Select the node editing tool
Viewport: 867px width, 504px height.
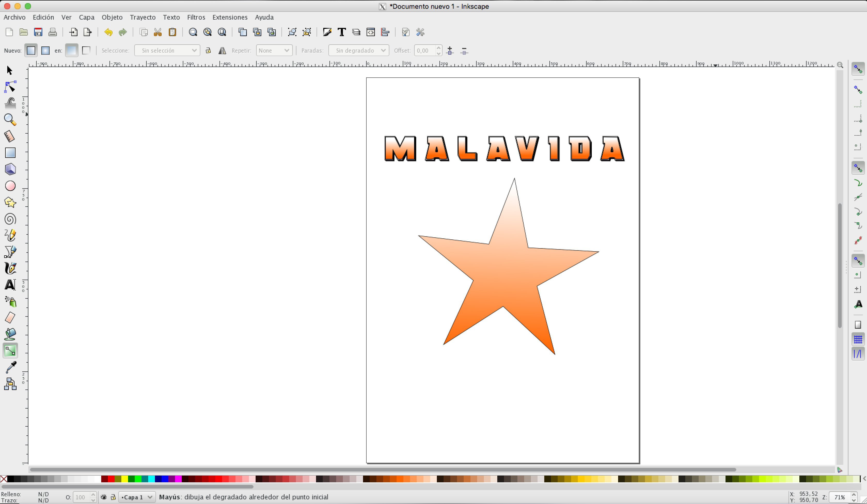click(9, 87)
